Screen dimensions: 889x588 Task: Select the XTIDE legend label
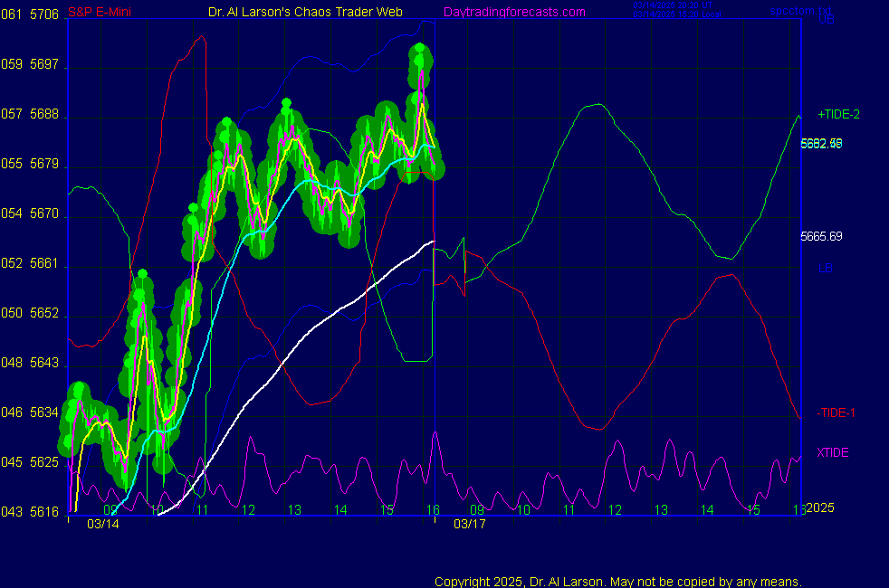[832, 452]
